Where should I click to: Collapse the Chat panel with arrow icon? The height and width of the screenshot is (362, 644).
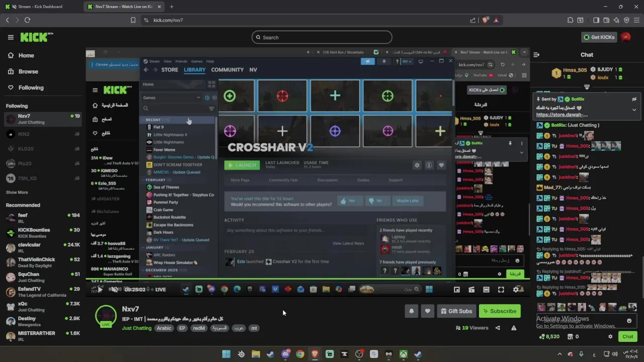[536, 55]
